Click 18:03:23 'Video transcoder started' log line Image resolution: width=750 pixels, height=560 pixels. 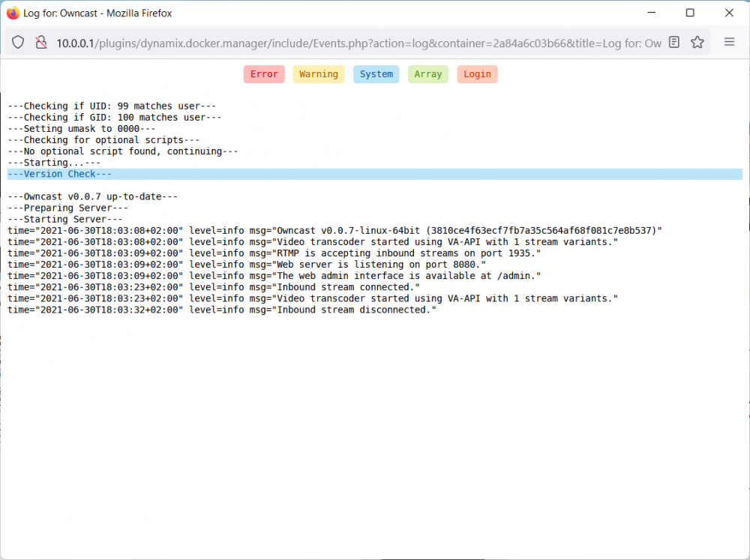tap(313, 299)
